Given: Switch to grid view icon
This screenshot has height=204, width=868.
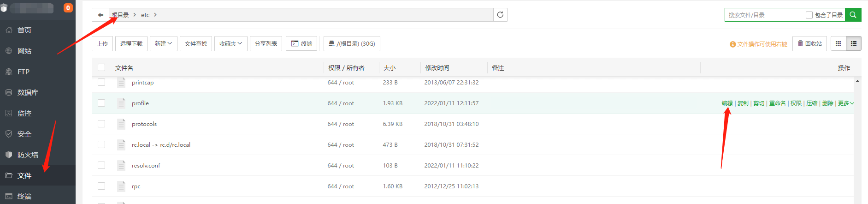Looking at the screenshot, I should 838,44.
